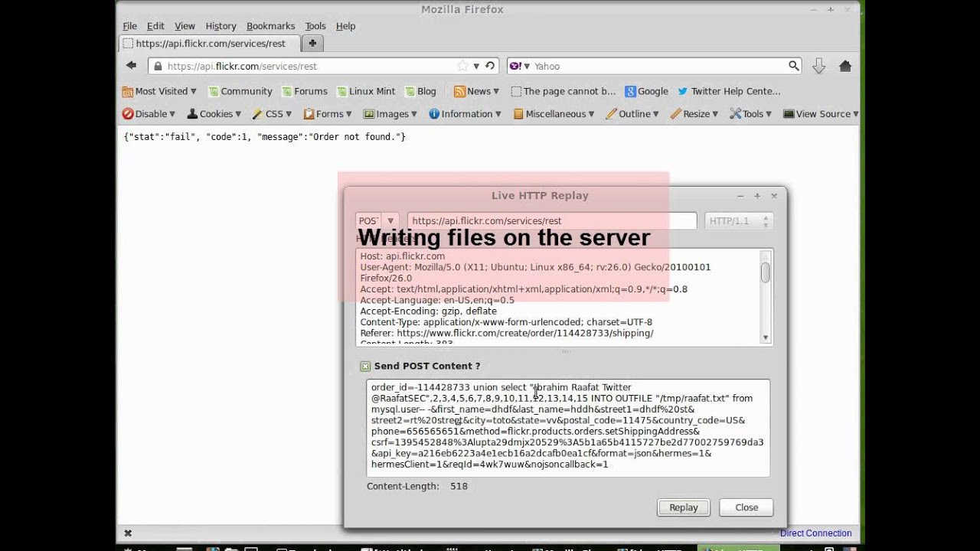Viewport: 980px width, 551px height.
Task: Open the Cookies developer toolbar menu
Action: click(214, 114)
